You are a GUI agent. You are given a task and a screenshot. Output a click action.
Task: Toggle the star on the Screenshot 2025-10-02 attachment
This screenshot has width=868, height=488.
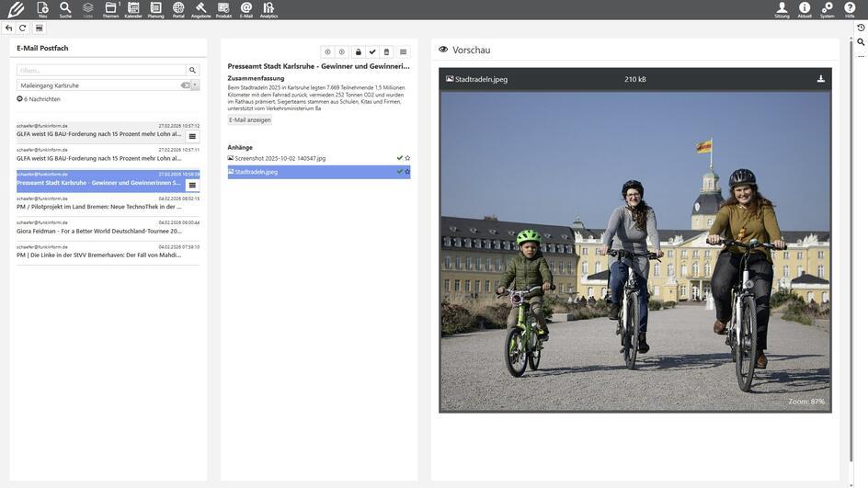click(407, 158)
